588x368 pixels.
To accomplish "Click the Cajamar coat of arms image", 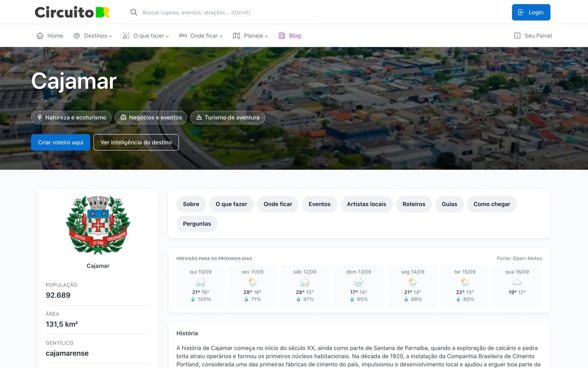I will click(98, 225).
